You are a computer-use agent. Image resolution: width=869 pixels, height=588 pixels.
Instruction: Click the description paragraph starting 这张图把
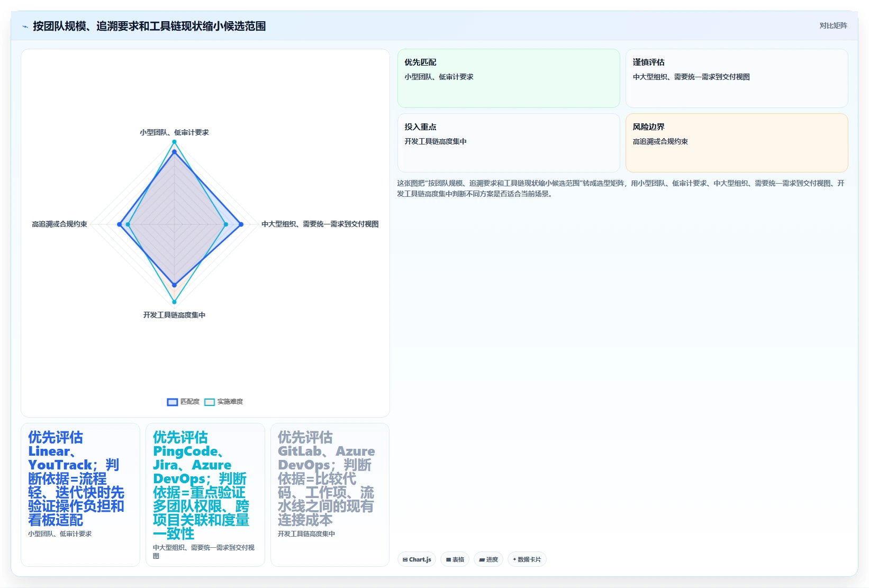(x=620, y=188)
